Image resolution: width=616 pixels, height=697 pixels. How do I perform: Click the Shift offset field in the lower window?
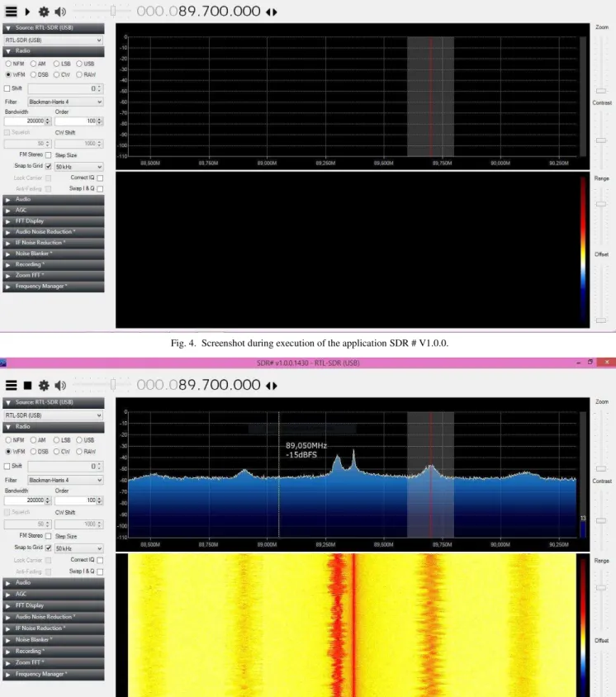coord(65,467)
